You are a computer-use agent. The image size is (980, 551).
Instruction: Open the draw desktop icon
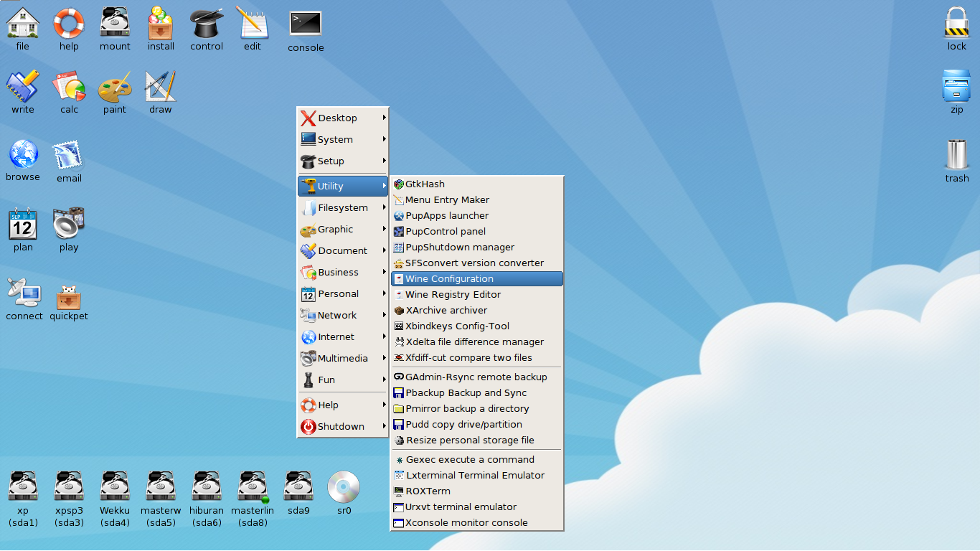pos(161,86)
